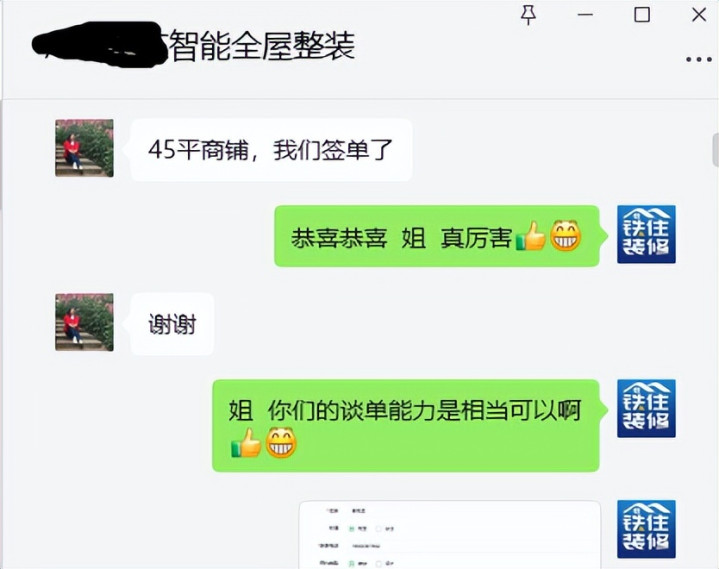This screenshot has height=569, width=719.
Task: Click 铁住装修 avatar beside 恭喜恭喜 message
Action: (x=646, y=234)
